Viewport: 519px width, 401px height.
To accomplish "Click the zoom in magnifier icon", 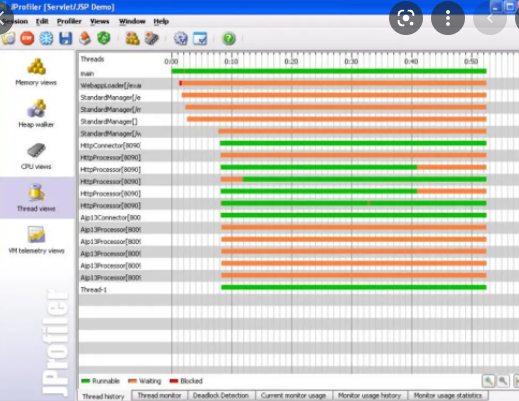I will [488, 381].
